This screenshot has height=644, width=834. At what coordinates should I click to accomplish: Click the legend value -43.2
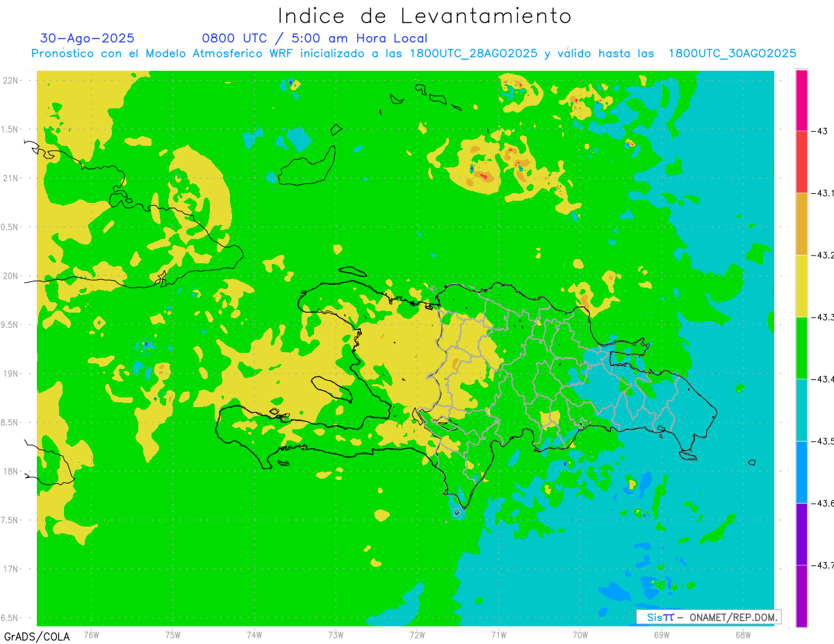click(823, 255)
